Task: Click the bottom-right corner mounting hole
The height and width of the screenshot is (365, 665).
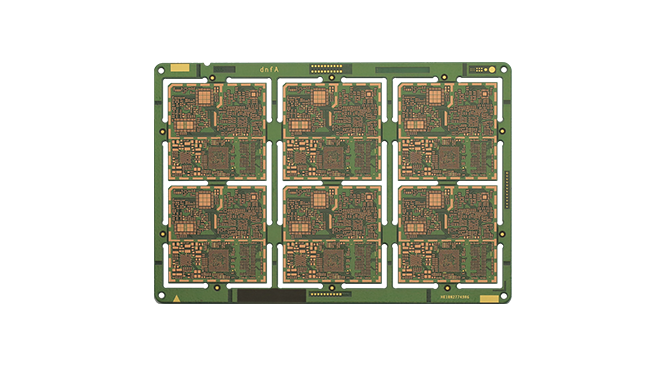Action: tap(504, 295)
